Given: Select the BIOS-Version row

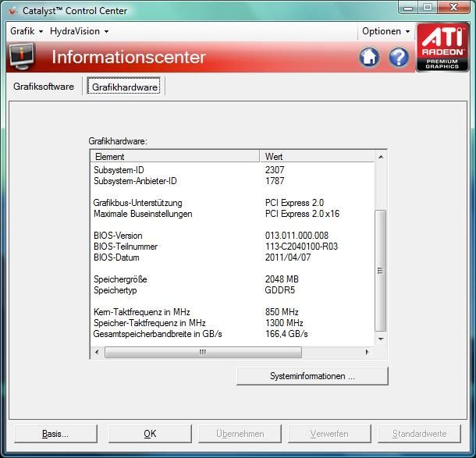Looking at the screenshot, I should (233, 236).
